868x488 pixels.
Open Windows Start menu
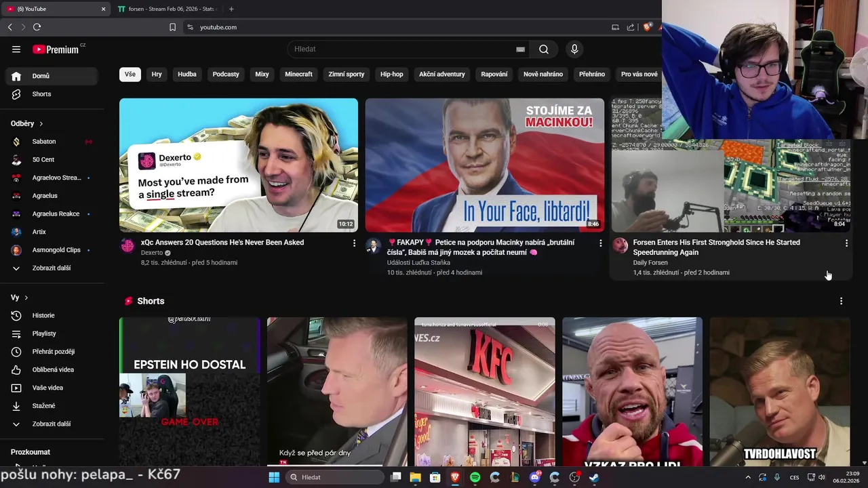tap(274, 477)
